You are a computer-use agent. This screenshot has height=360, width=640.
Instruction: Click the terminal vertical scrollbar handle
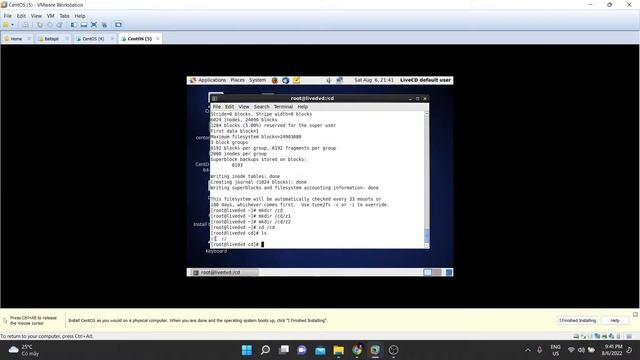point(427,235)
